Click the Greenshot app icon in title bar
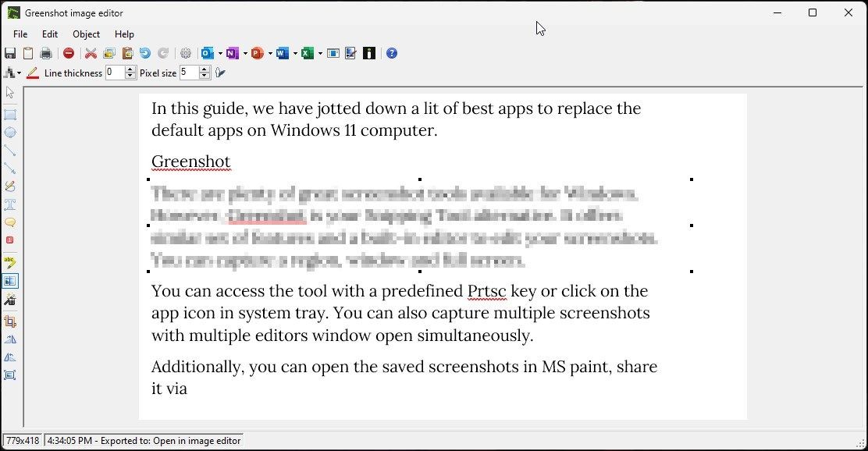Screen dimensions: 868x451 (x=14, y=12)
